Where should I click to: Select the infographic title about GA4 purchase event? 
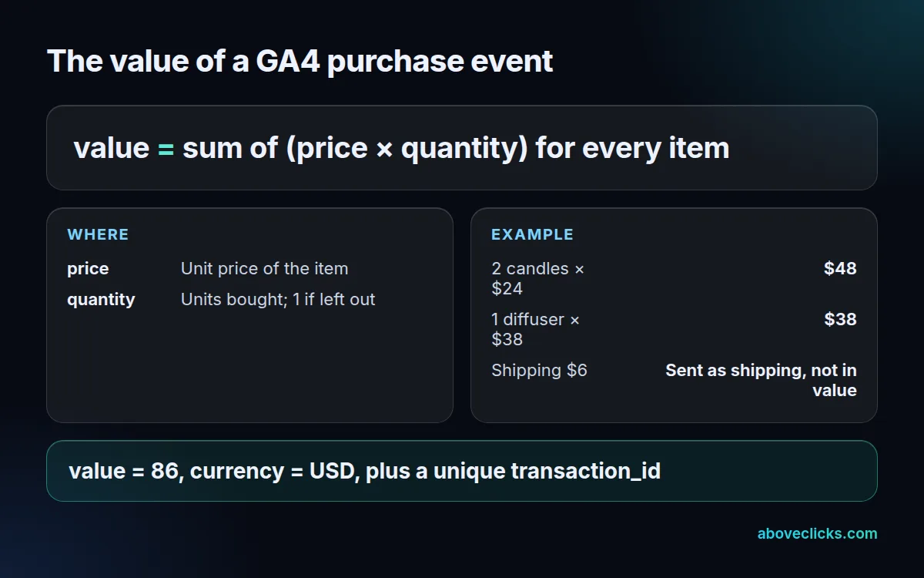[300, 61]
